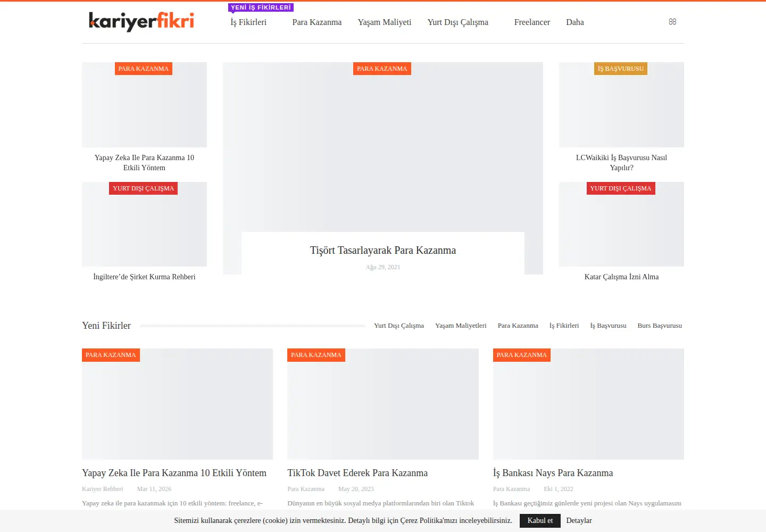The image size is (766, 532).
Task: Open the İş Fikirleri menu
Action: [x=248, y=22]
